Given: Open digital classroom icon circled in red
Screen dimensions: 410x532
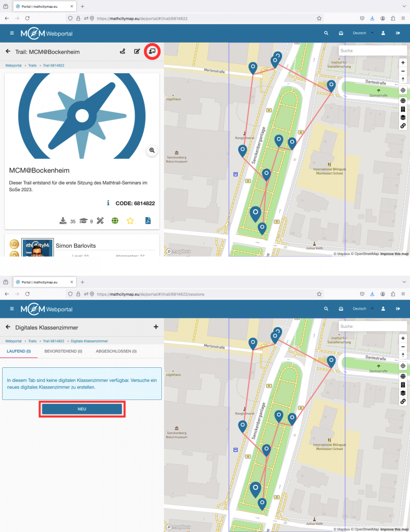Looking at the screenshot, I should point(152,51).
